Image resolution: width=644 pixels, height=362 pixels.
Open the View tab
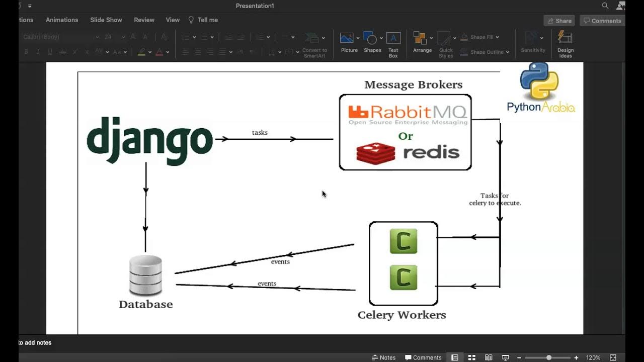pos(173,20)
